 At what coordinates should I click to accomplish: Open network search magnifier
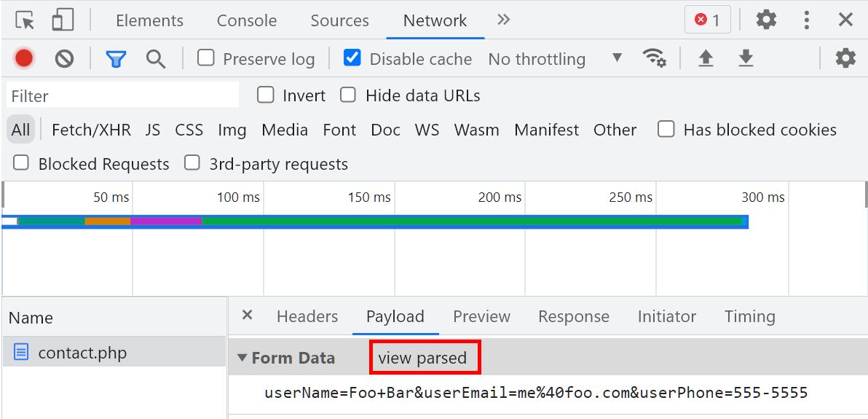[156, 58]
